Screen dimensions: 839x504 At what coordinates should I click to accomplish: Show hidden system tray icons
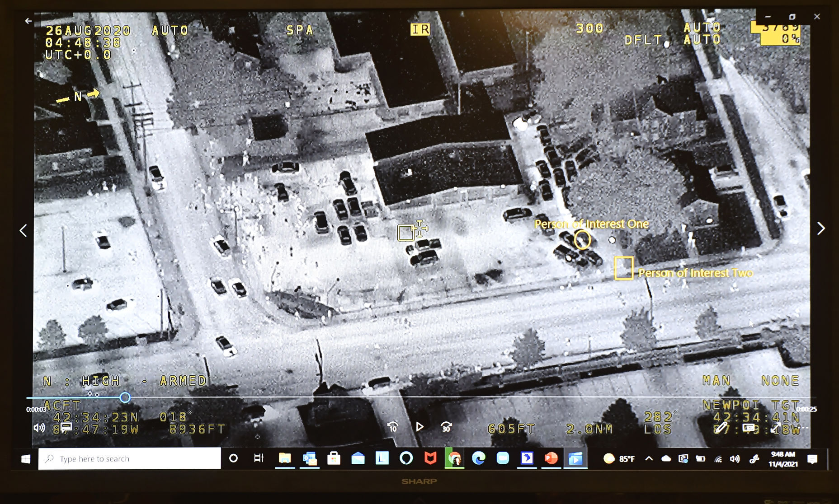coord(649,459)
